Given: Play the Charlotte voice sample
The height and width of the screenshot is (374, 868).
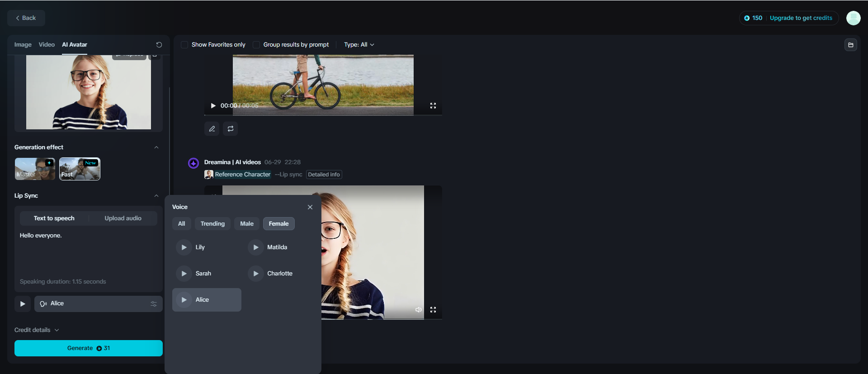Looking at the screenshot, I should [x=255, y=274].
